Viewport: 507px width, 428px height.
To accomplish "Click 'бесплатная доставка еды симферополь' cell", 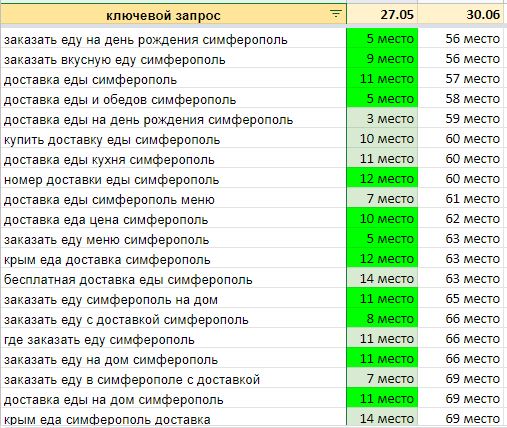I will [x=173, y=279].
